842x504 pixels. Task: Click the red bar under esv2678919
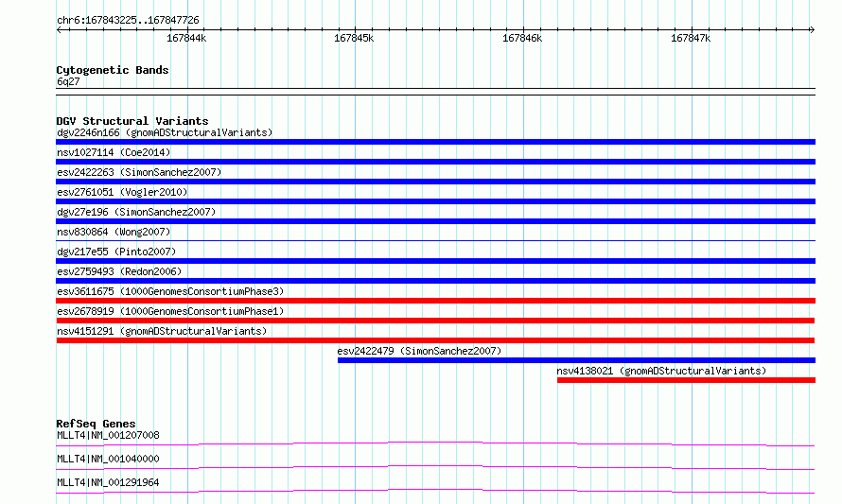click(435, 321)
